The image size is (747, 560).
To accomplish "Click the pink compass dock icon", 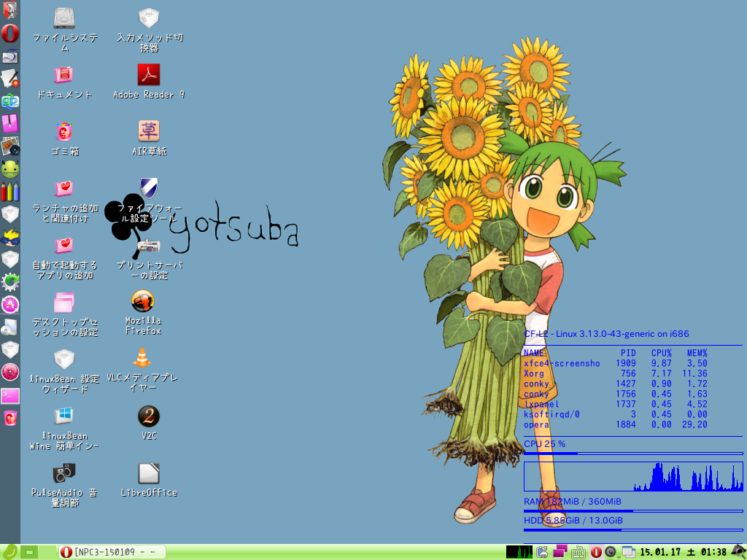I will pos(10,373).
